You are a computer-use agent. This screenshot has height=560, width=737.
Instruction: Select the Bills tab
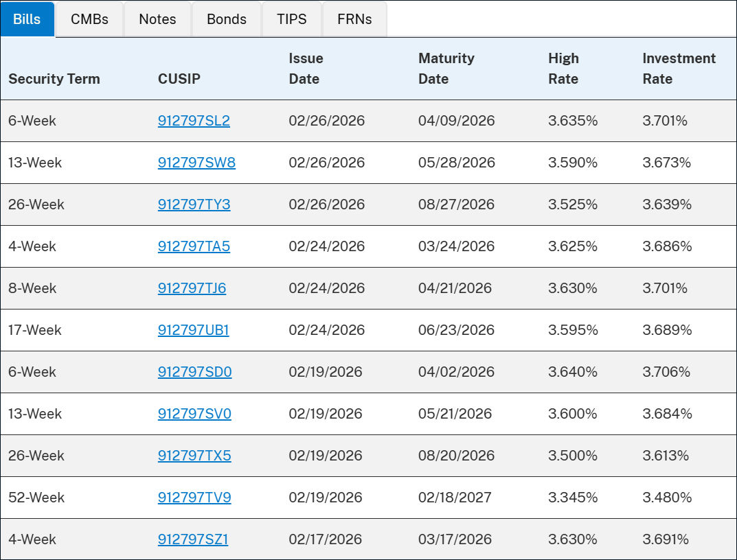(x=27, y=19)
